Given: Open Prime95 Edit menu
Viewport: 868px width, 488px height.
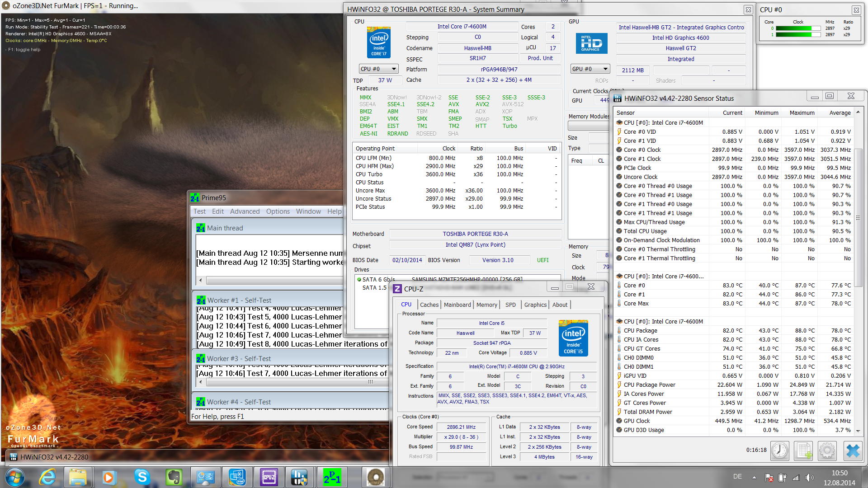Looking at the screenshot, I should point(218,211).
